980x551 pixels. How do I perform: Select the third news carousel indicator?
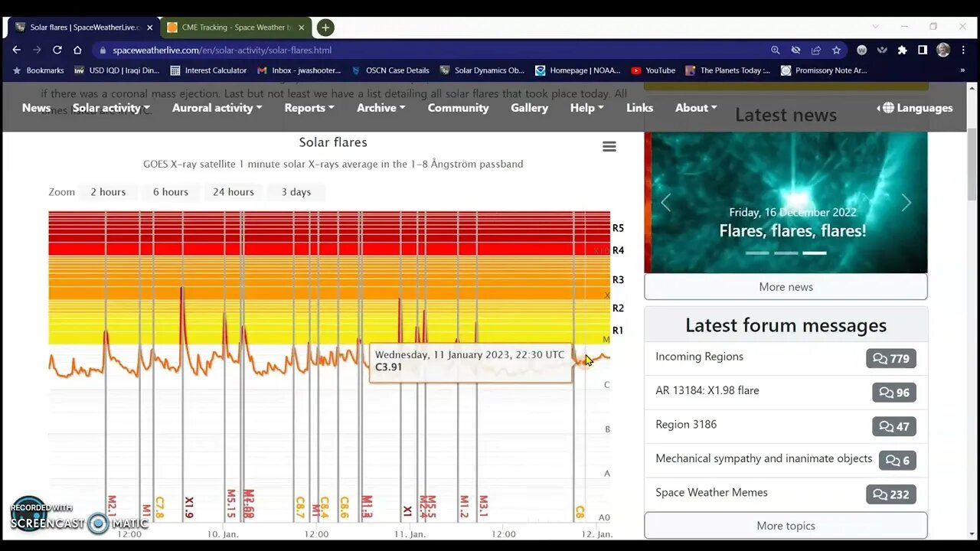click(815, 253)
